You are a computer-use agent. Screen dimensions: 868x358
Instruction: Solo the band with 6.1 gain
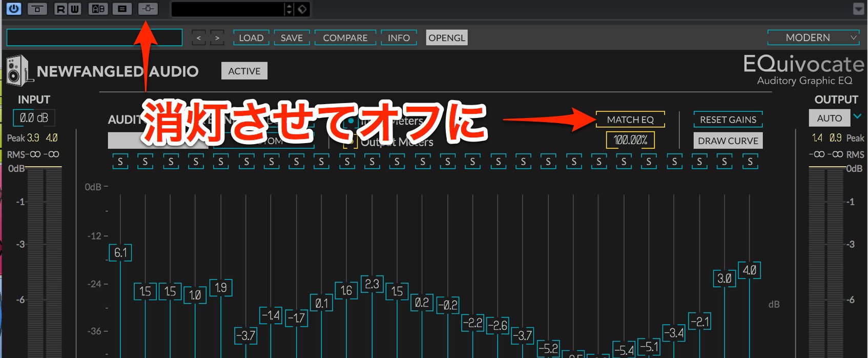[x=120, y=162]
